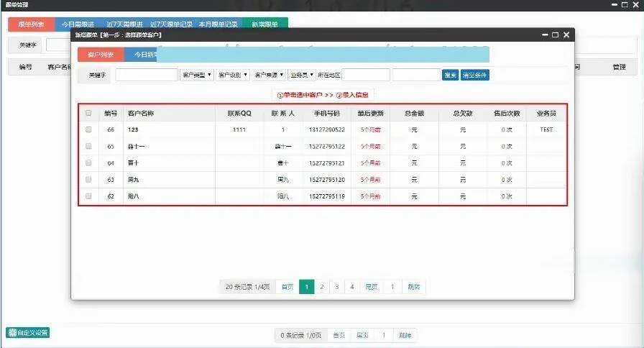Viewport: 644px width, 348px height.
Task: Switch to 本月跟单记录 tab
Action: pyautogui.click(x=218, y=24)
